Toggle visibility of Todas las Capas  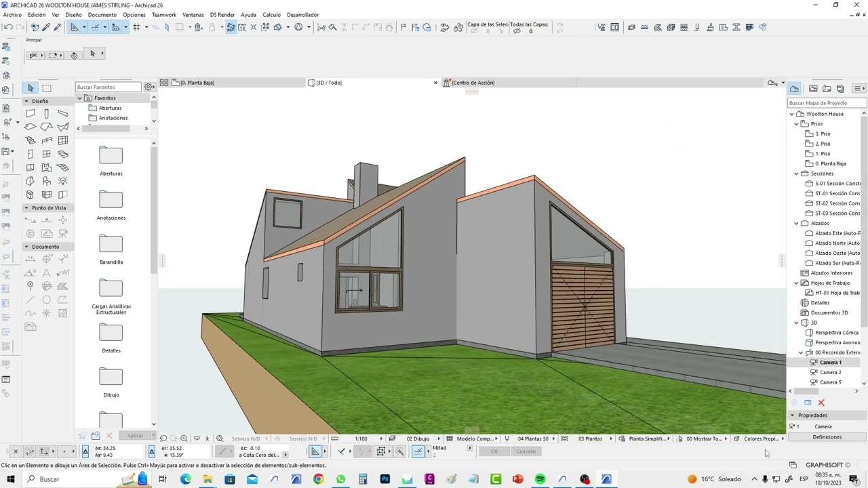pos(517,31)
